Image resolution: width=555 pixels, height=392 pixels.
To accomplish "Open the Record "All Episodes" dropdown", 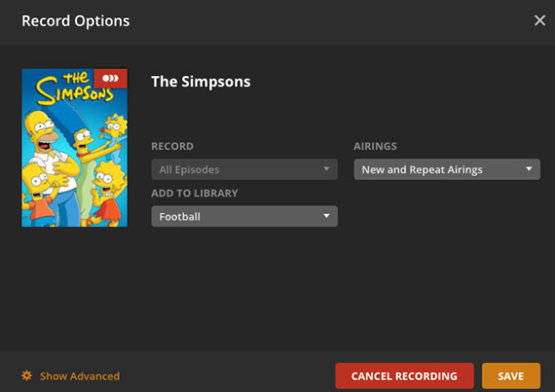I will click(244, 169).
